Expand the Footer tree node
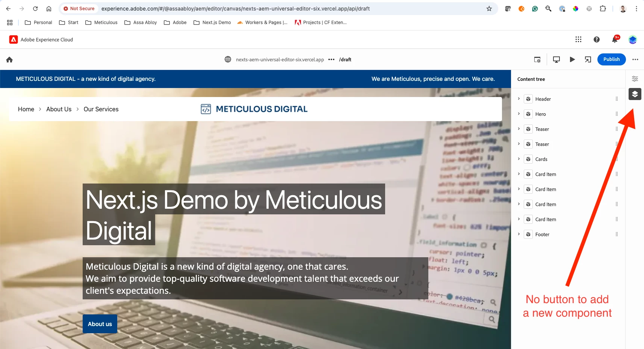 tap(519, 234)
